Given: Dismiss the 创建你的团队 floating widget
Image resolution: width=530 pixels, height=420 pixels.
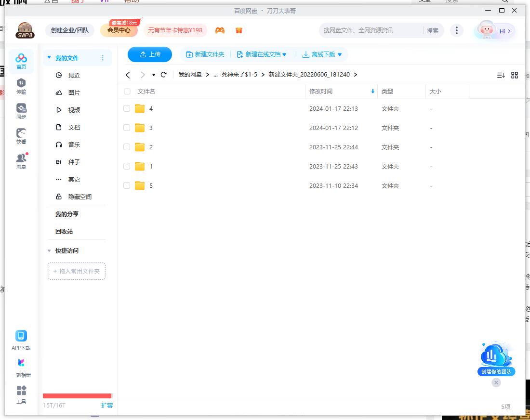Looking at the screenshot, I should click(496, 382).
